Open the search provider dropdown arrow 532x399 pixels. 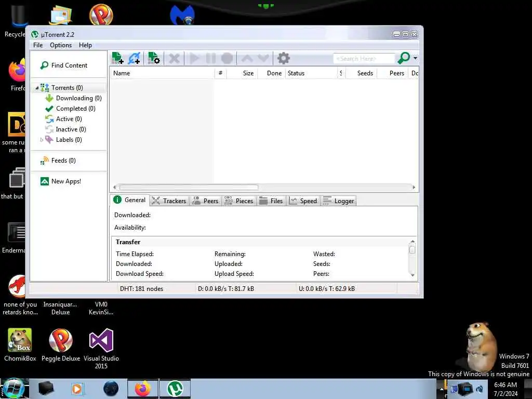pyautogui.click(x=415, y=58)
